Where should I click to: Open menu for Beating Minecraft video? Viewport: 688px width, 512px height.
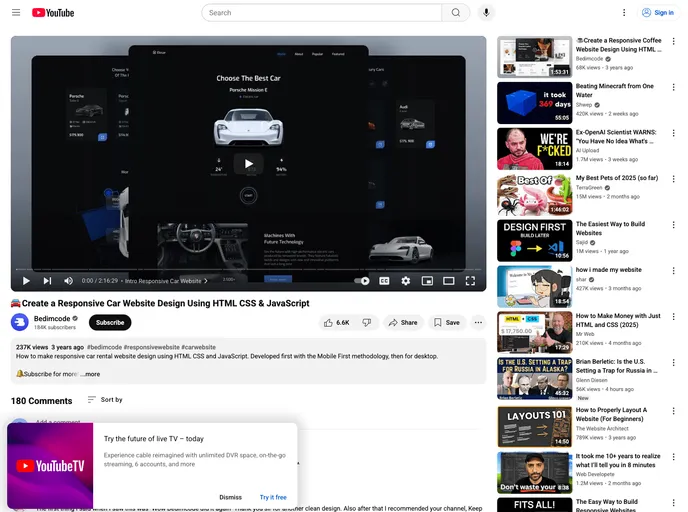click(x=674, y=87)
